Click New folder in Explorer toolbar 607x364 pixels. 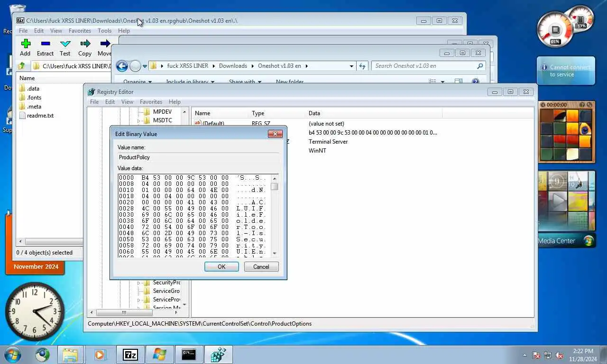point(290,82)
